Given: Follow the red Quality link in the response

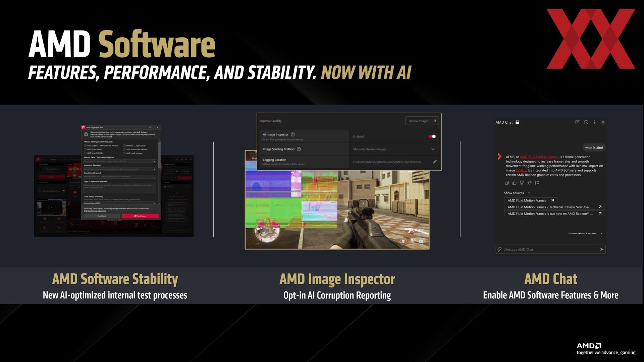Looking at the screenshot, I should click(521, 170).
